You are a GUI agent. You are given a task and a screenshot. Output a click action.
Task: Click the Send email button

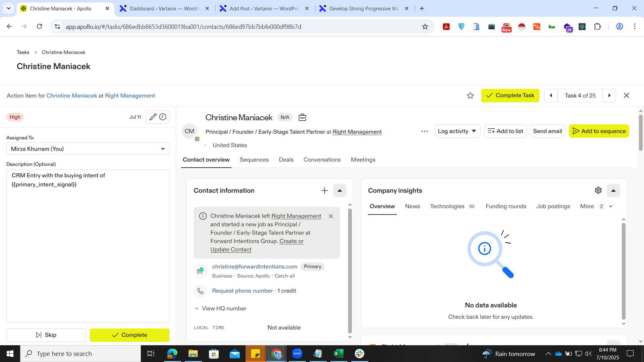pyautogui.click(x=547, y=131)
